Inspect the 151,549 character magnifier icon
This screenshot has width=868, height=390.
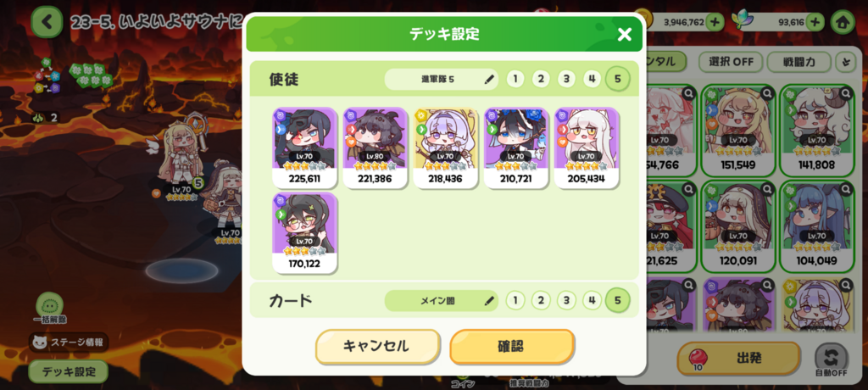[766, 94]
